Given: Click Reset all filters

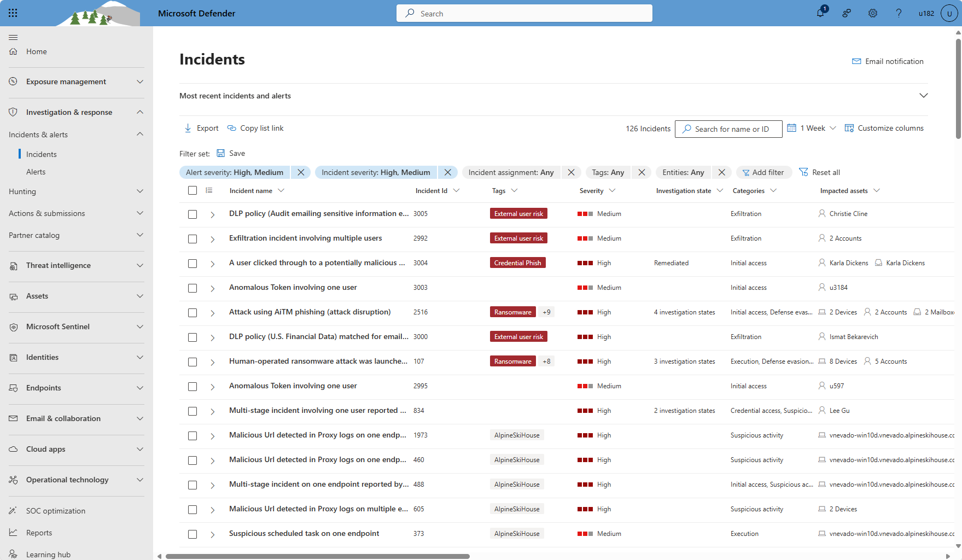Looking at the screenshot, I should pos(819,172).
